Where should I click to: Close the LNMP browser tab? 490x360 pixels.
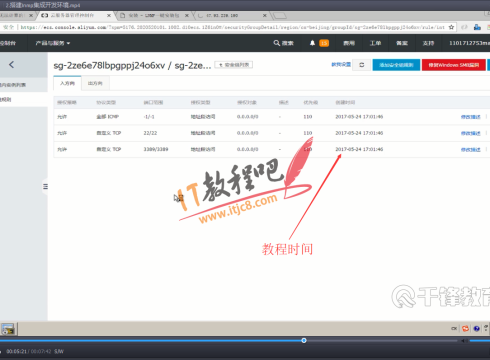click(x=187, y=15)
